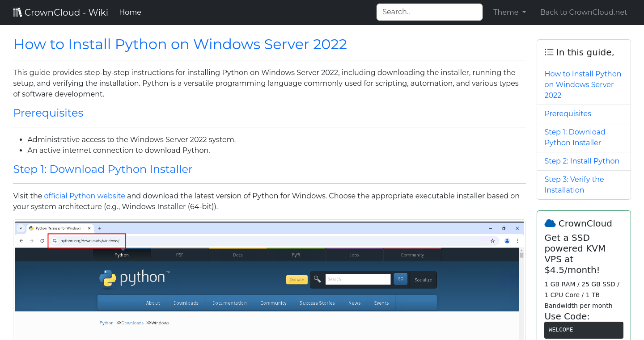Click the tab list chevron in the screenshot

21,228
